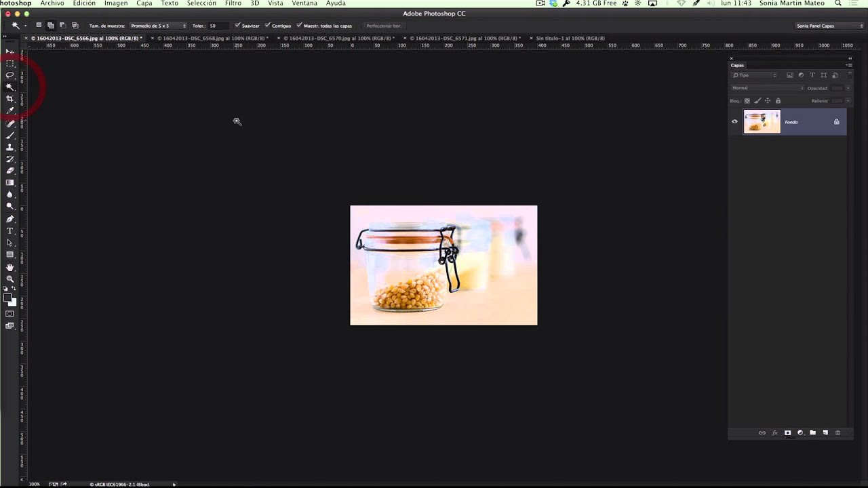The image size is (868, 488).
Task: Select the Zoom tool
Action: point(9,279)
